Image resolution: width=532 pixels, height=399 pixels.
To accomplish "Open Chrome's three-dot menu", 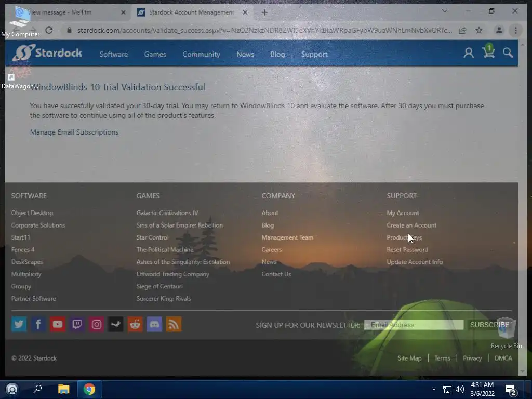I will [x=515, y=30].
